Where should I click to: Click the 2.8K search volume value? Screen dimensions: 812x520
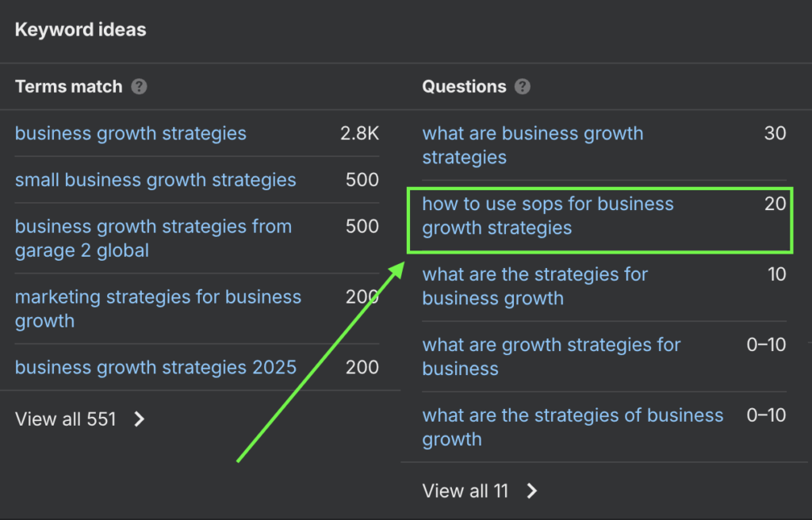coord(359,133)
